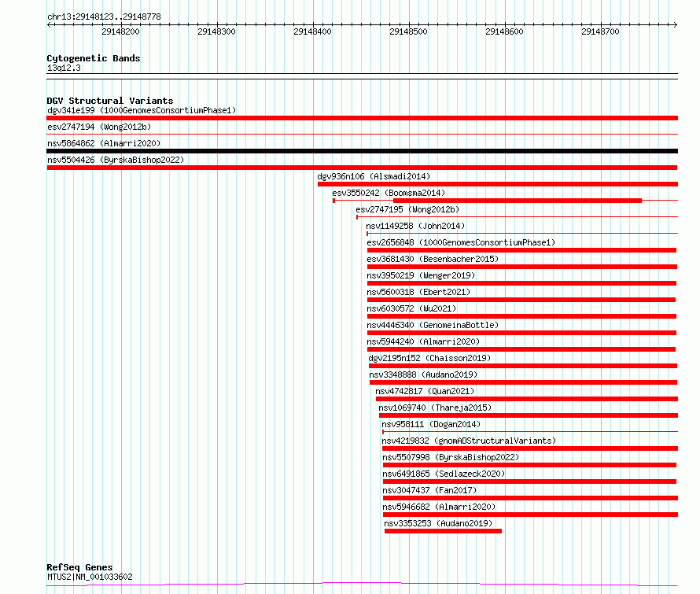
Task: Click nsv3047437 (Fan2017) label
Action: tap(429, 490)
